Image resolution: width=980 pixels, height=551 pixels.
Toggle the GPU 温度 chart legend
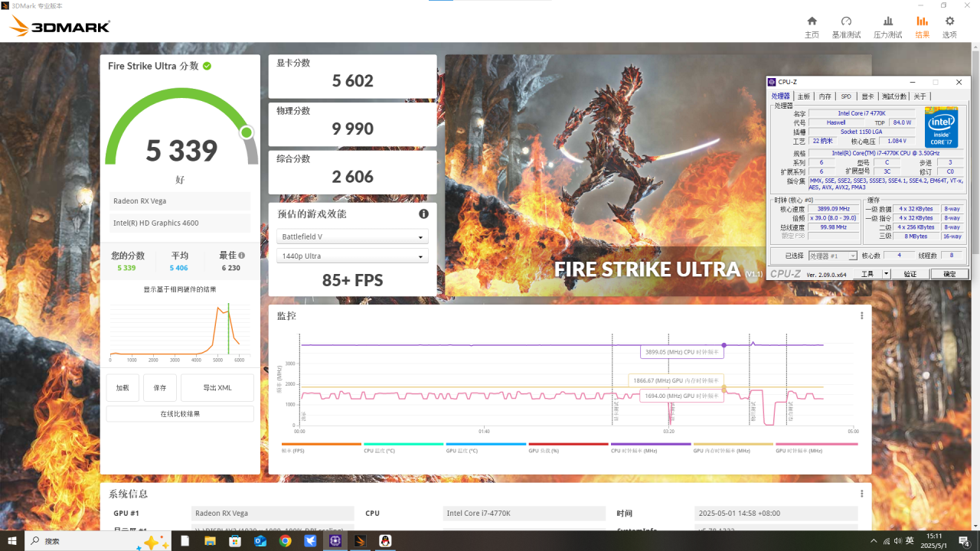(486, 448)
